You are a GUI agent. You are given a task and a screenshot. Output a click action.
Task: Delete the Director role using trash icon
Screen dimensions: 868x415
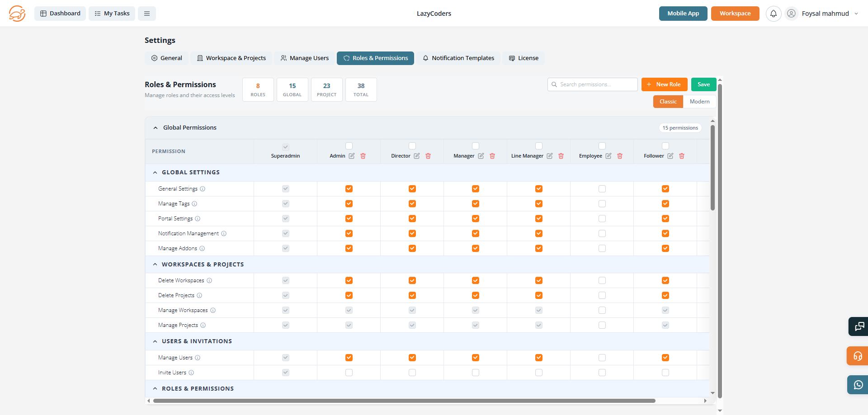coord(428,156)
